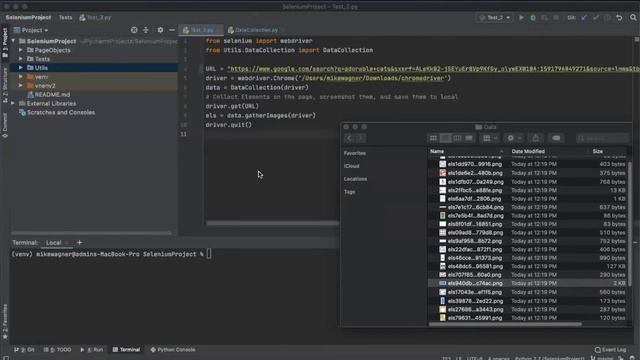640x360 pixels.
Task: Add a new terminal session with plus
Action: pos(80,242)
